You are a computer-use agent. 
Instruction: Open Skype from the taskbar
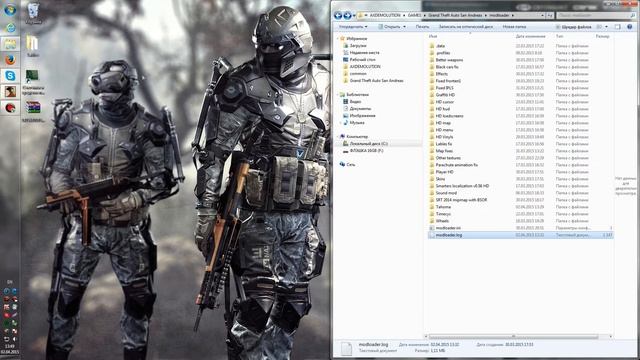pos(10,76)
